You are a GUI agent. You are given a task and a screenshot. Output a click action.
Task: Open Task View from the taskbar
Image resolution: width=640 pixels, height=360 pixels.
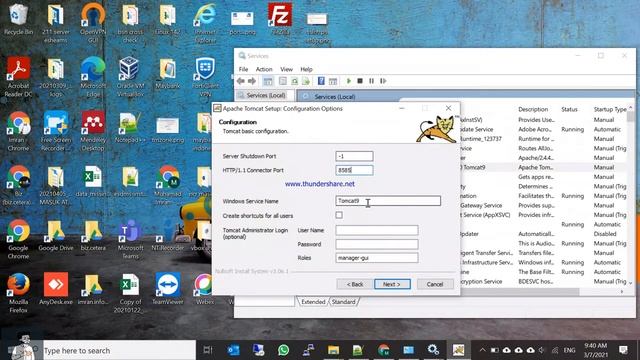click(x=208, y=350)
